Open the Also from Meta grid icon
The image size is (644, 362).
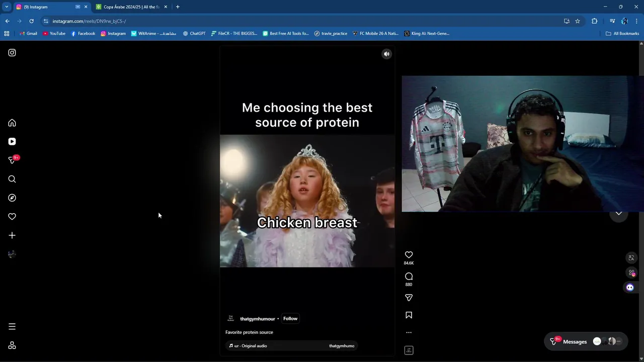coord(12,345)
